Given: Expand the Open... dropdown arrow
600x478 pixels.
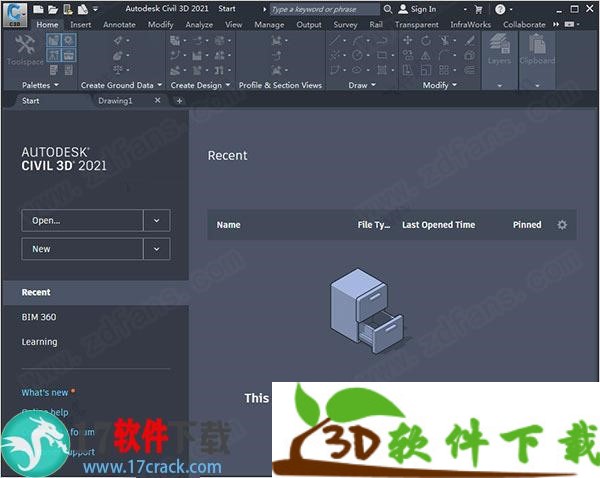Looking at the screenshot, I should (157, 220).
